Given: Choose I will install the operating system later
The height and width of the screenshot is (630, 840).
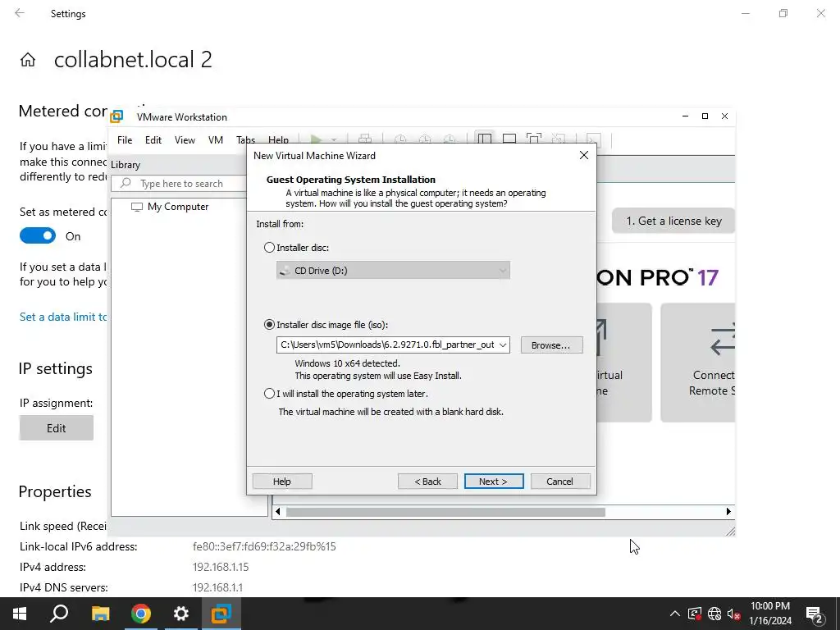Looking at the screenshot, I should coord(269,394).
